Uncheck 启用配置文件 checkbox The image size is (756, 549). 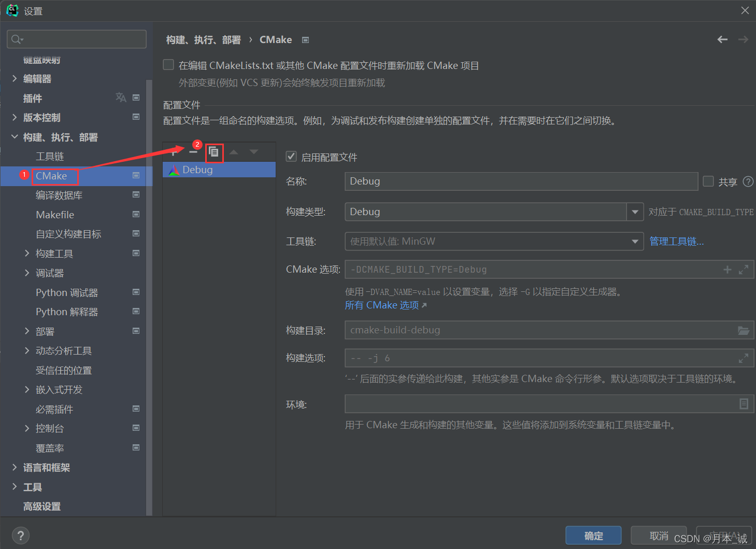point(291,156)
